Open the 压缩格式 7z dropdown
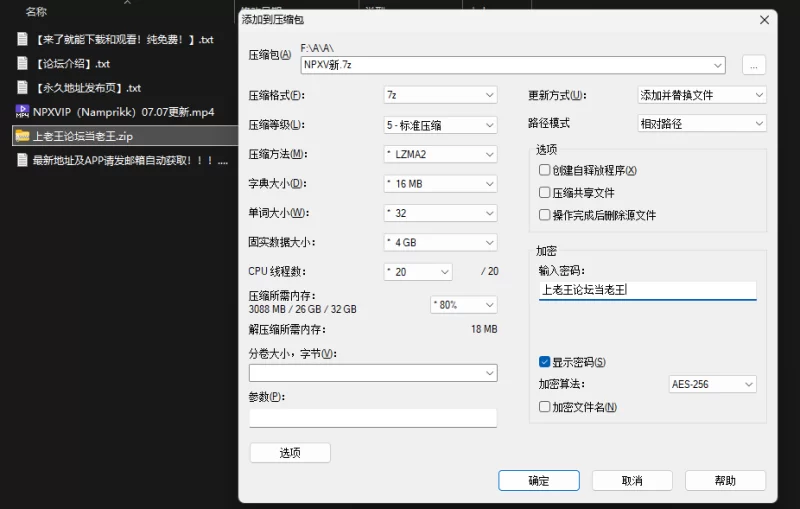 440,95
